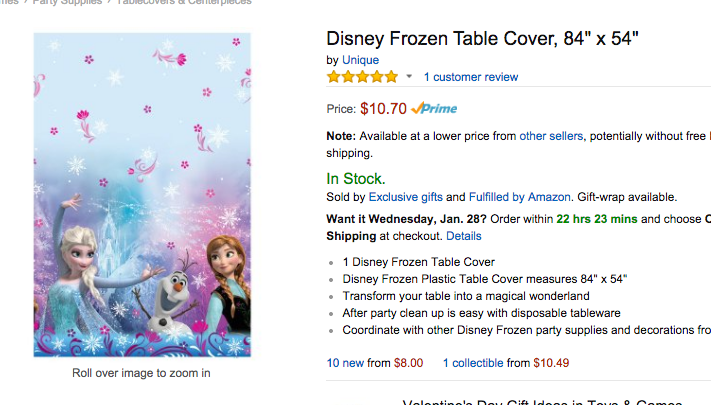Open the 1 customer review link
Viewport: 711px width, 405px height.
click(x=471, y=77)
